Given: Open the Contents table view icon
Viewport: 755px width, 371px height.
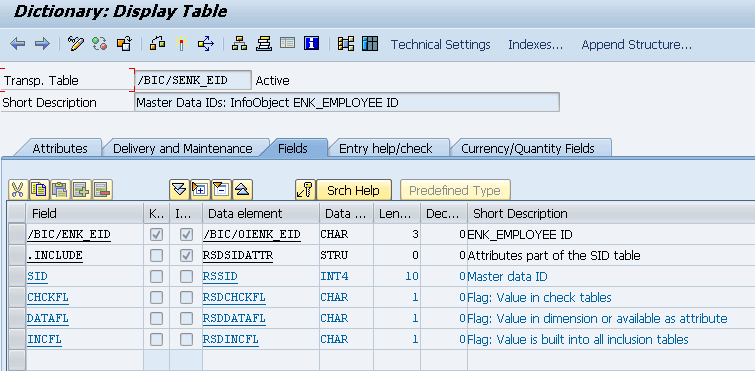Looking at the screenshot, I should coord(287,44).
